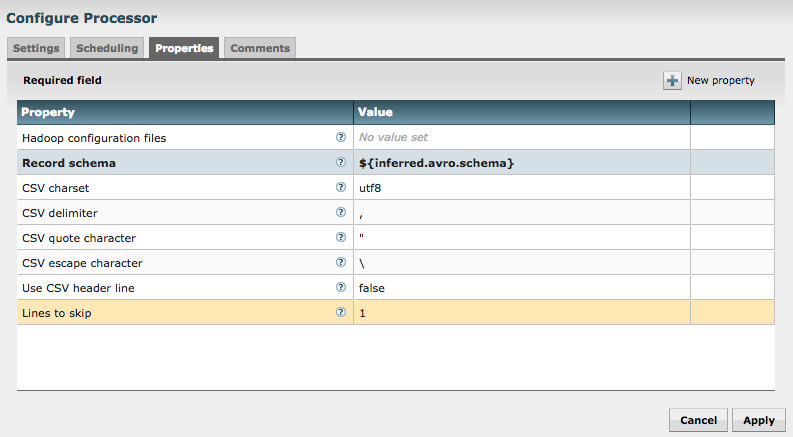793x437 pixels.
Task: Click help icon for CSV quote character
Action: coord(341,238)
